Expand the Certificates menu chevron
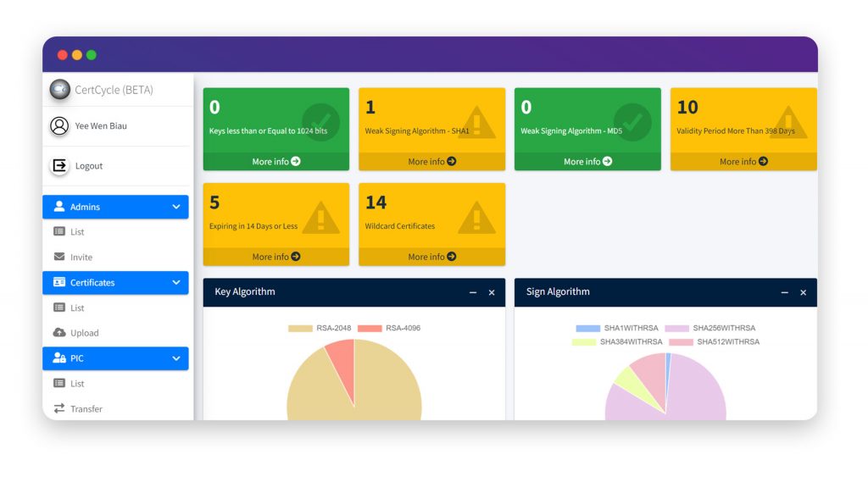Image resolution: width=868 pixels, height=499 pixels. click(x=176, y=282)
